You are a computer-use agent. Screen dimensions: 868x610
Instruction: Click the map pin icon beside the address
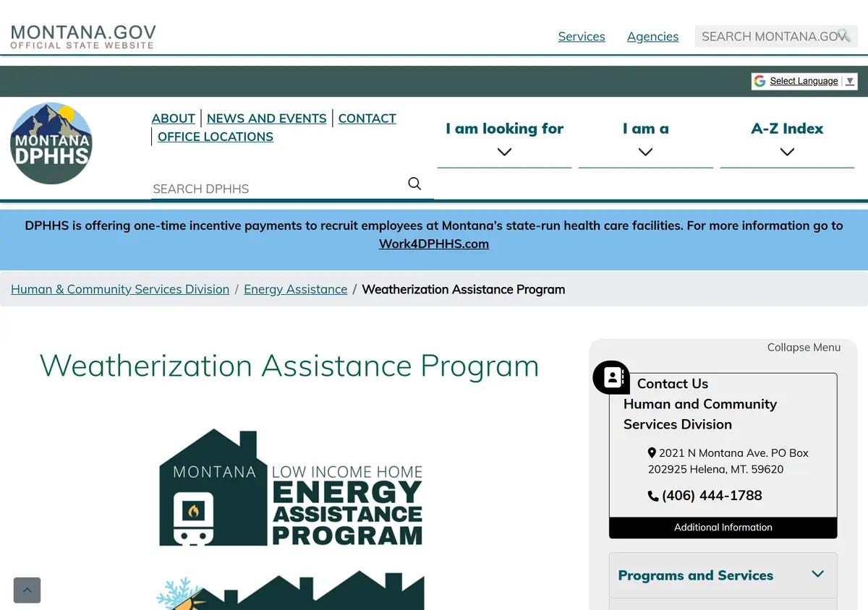point(652,453)
